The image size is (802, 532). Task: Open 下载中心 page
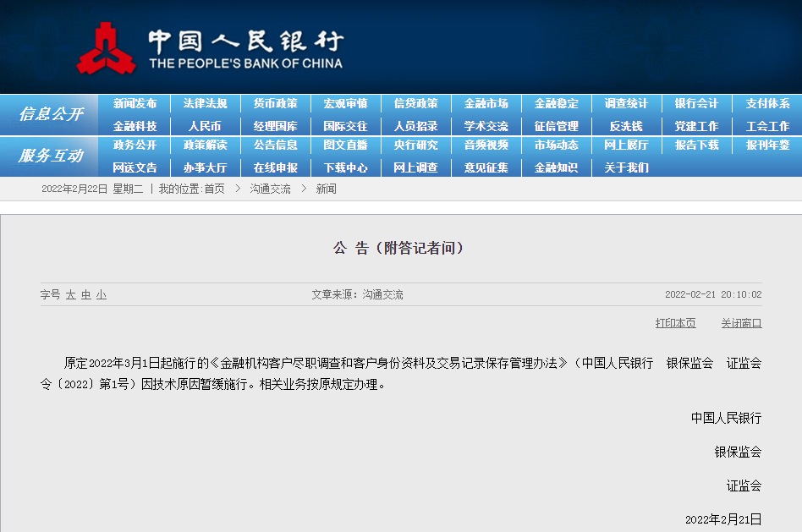[x=345, y=167]
